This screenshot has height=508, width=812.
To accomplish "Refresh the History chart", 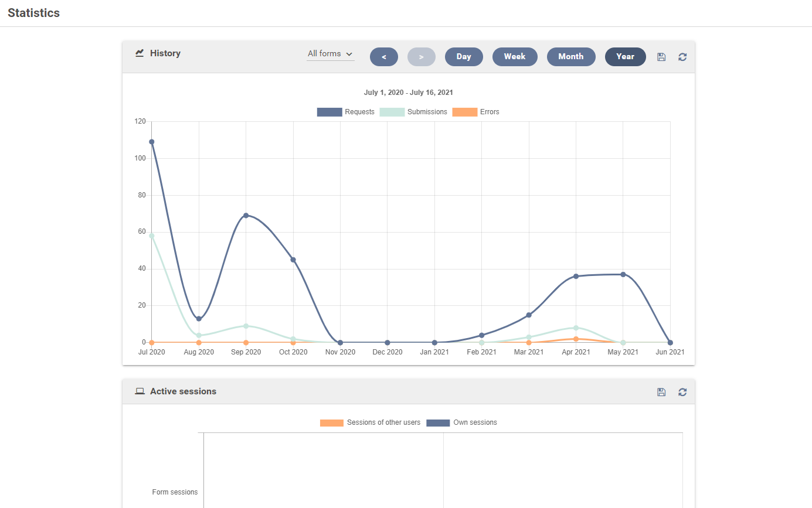I will point(682,57).
